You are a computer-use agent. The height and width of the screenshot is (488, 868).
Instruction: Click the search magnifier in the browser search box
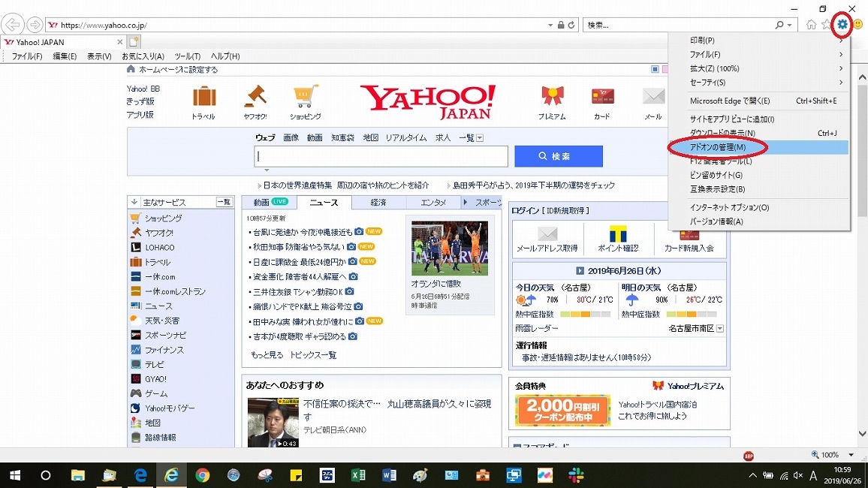(x=779, y=25)
